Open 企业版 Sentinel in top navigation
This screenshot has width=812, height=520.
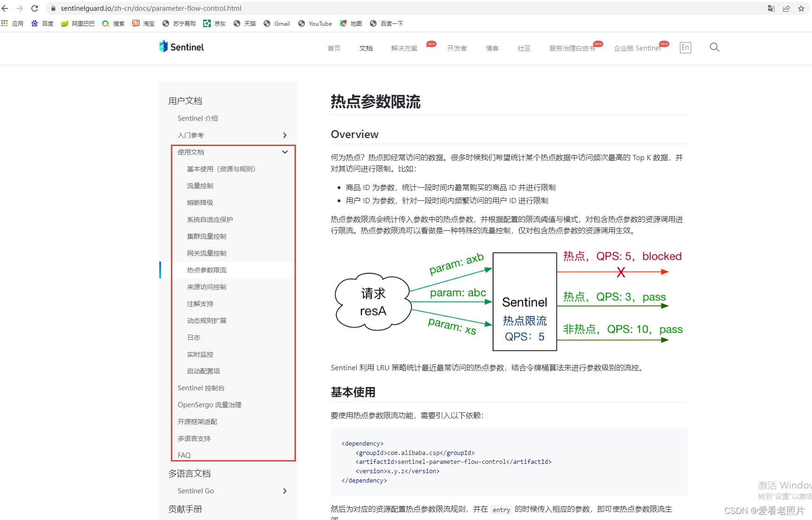pos(637,48)
